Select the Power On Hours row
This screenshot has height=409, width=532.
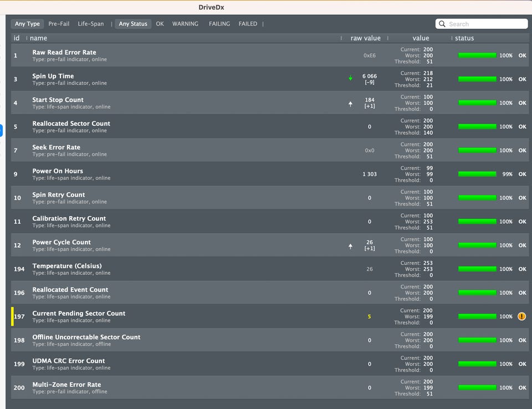tap(270, 174)
